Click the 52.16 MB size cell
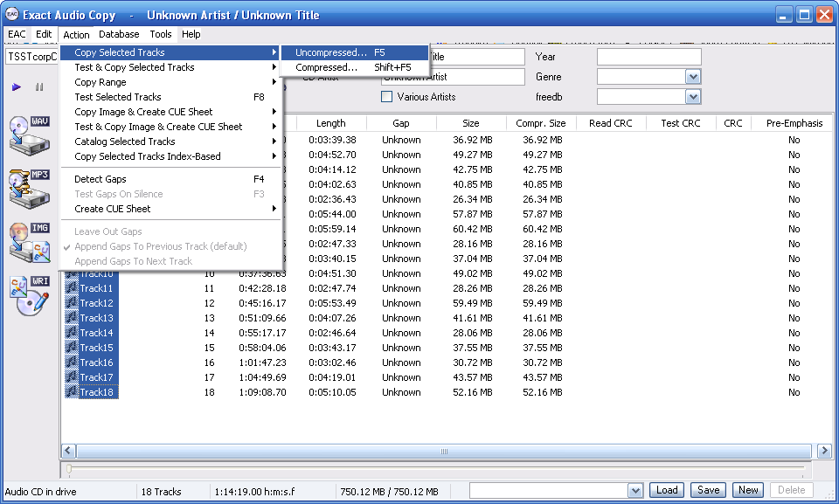The width and height of the screenshot is (839, 504). (x=473, y=392)
